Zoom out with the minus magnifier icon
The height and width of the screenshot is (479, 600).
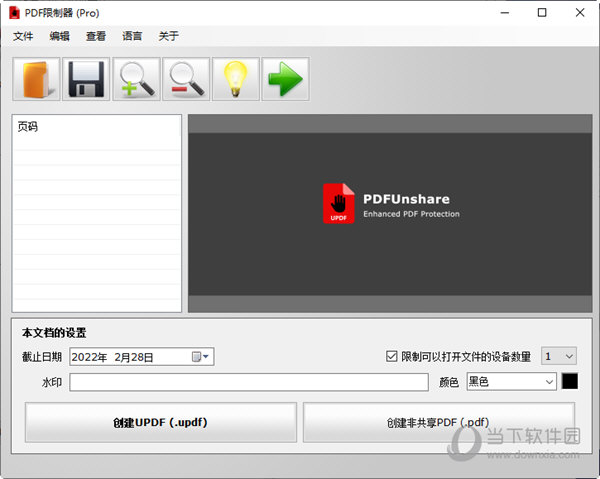click(186, 79)
